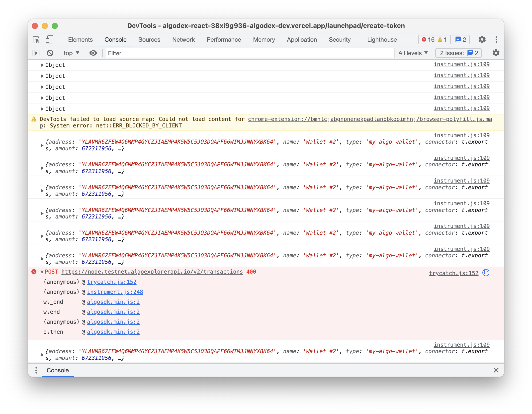
Task: Open DevTools settings gear in the top bar
Action: (482, 40)
